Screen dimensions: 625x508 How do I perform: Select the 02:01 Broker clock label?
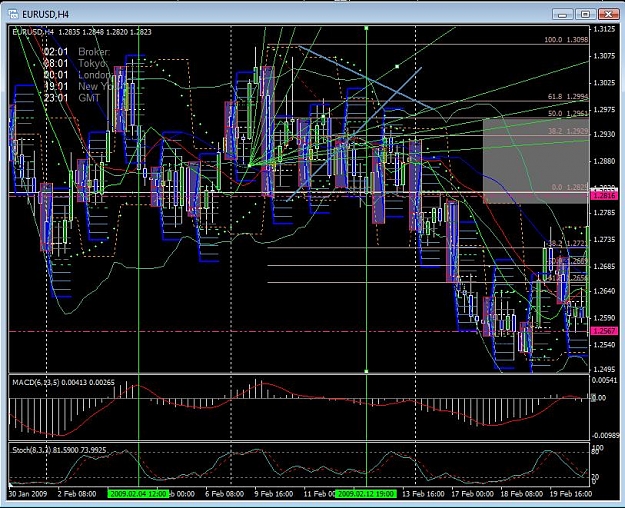click(77, 52)
